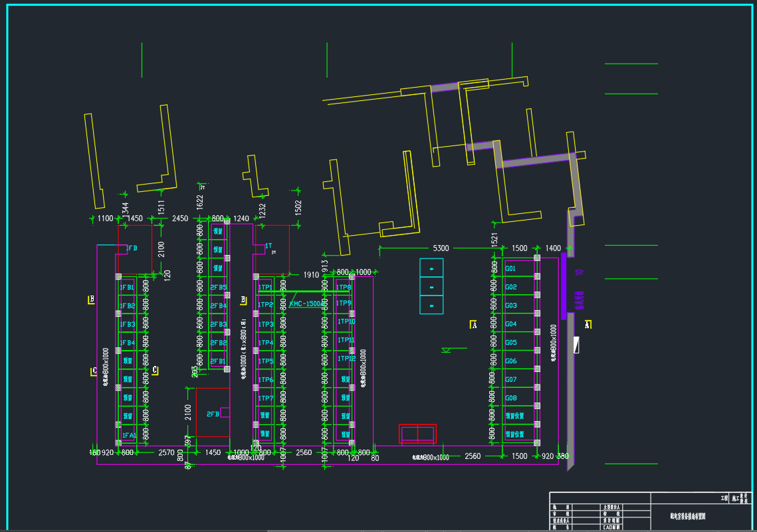This screenshot has width=757, height=532.
Task: Select the G08 cabinet label
Action: [510, 399]
